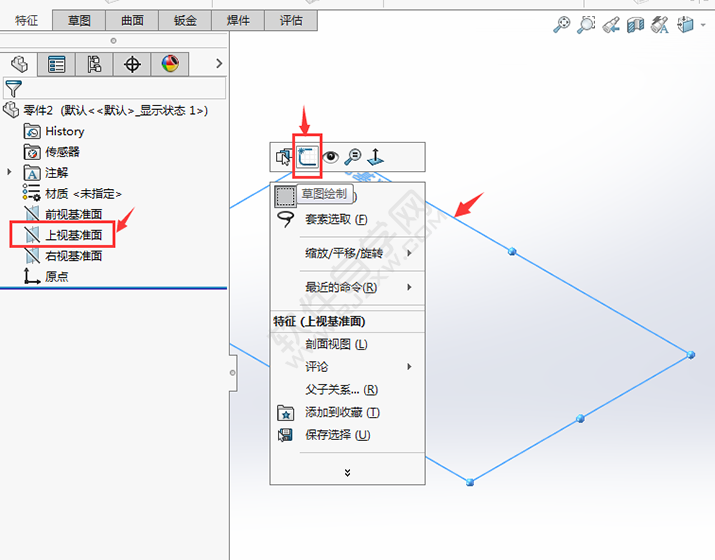Click the Zoom to Selection icon
Viewport: 715px width, 560px height.
(x=353, y=157)
